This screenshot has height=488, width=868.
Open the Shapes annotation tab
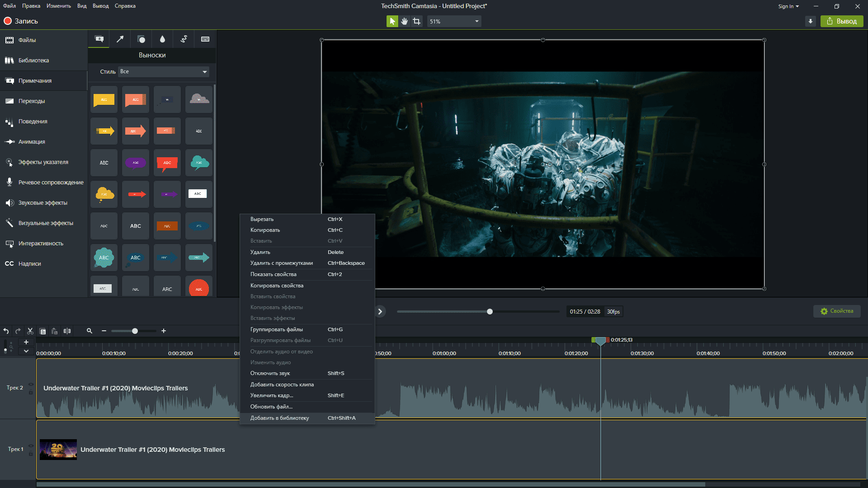point(141,39)
